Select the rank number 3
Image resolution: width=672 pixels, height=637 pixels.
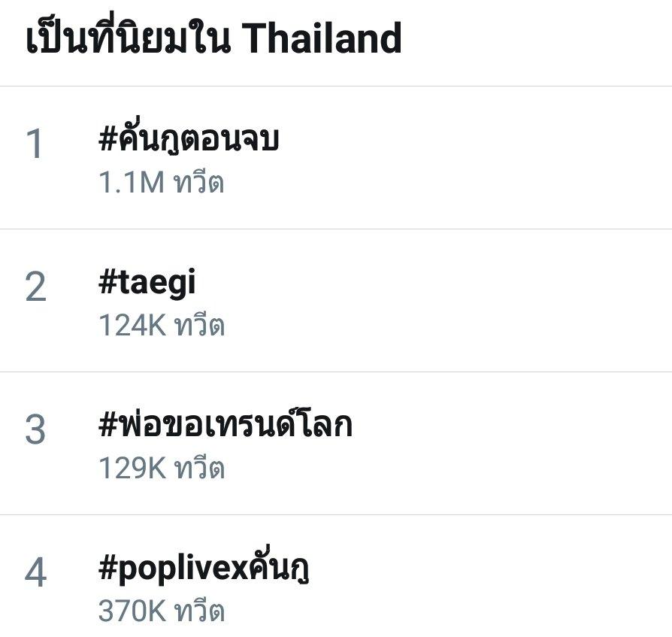click(x=35, y=429)
